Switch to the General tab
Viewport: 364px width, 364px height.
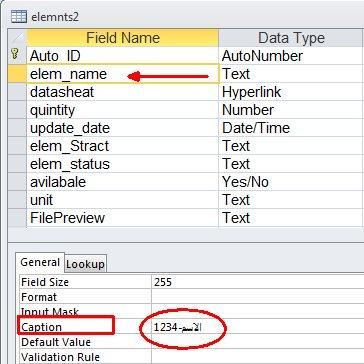(x=40, y=263)
